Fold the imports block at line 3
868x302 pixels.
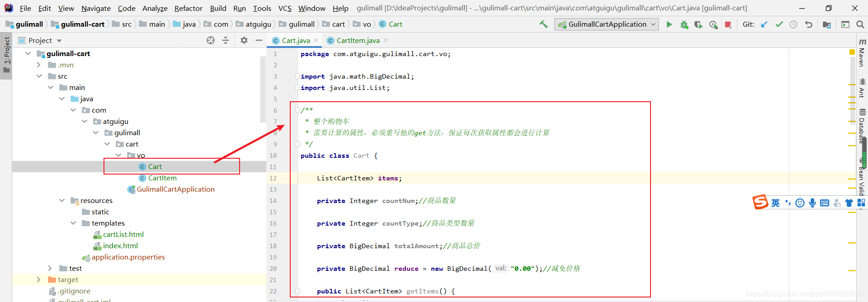pyautogui.click(x=297, y=76)
